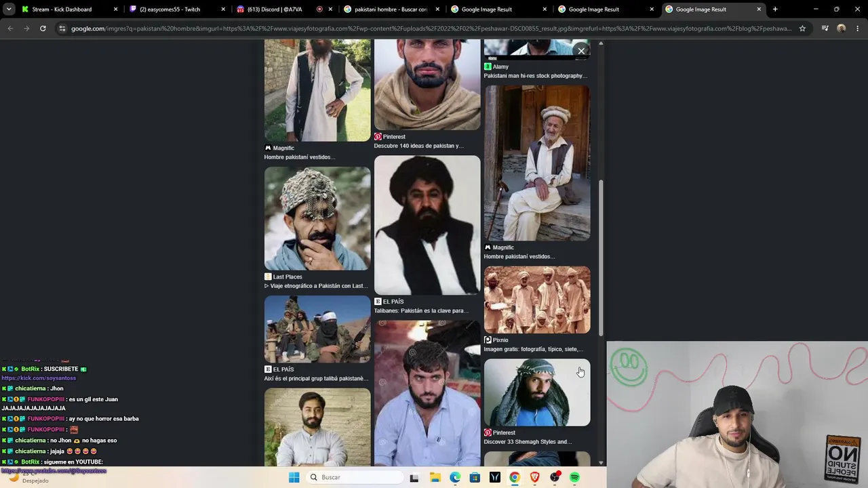The image size is (868, 488).
Task: Open the Pinterest Shemagh Styles image
Action: (x=537, y=392)
